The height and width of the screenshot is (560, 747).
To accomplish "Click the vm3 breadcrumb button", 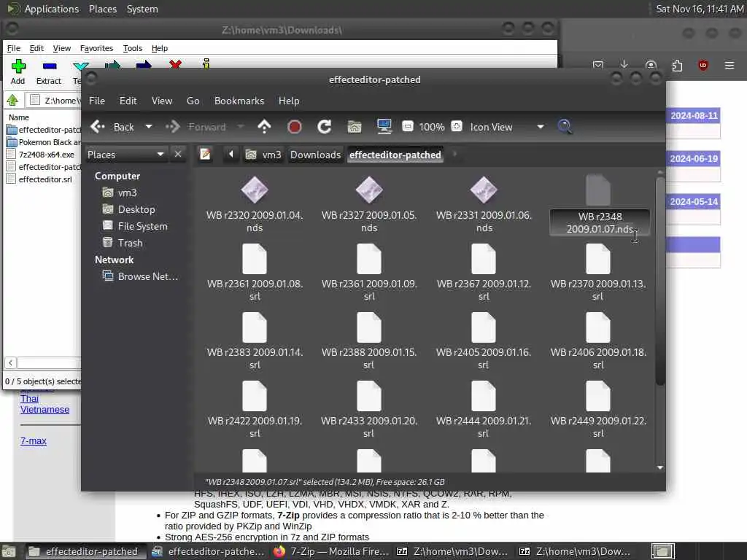I will [263, 155].
